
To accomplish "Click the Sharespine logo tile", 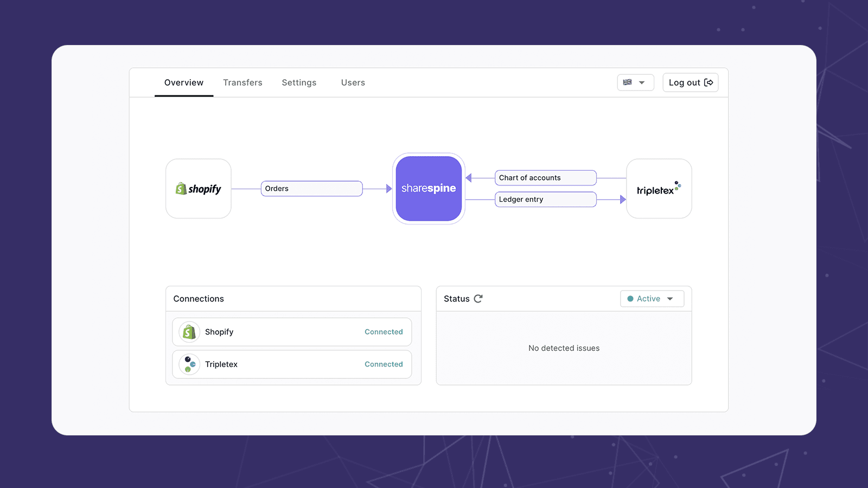I will click(x=429, y=189).
